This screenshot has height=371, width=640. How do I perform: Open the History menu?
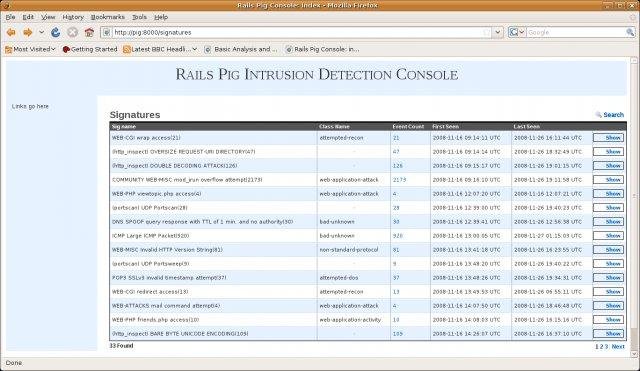click(x=73, y=17)
